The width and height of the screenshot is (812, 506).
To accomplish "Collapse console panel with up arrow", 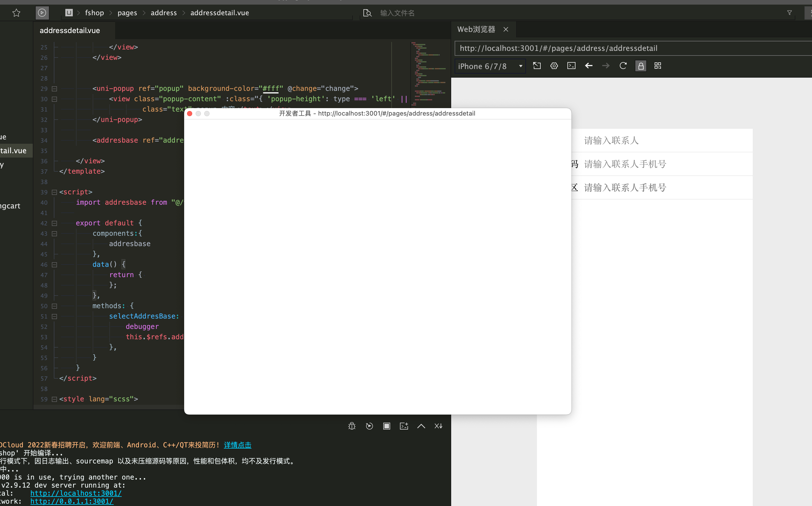I will [421, 426].
